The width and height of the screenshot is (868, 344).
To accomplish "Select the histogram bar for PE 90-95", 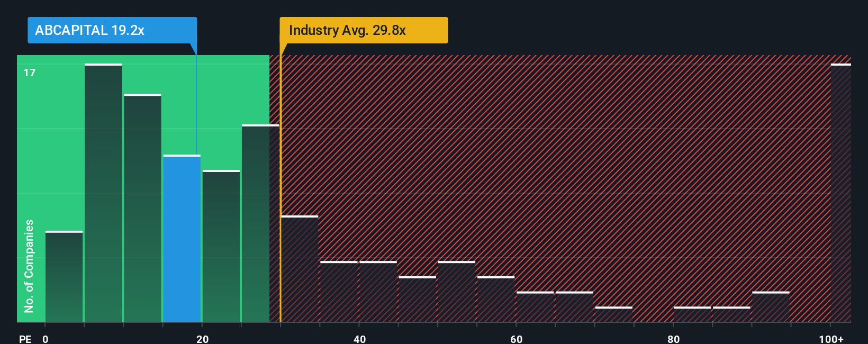I will coord(771,307).
